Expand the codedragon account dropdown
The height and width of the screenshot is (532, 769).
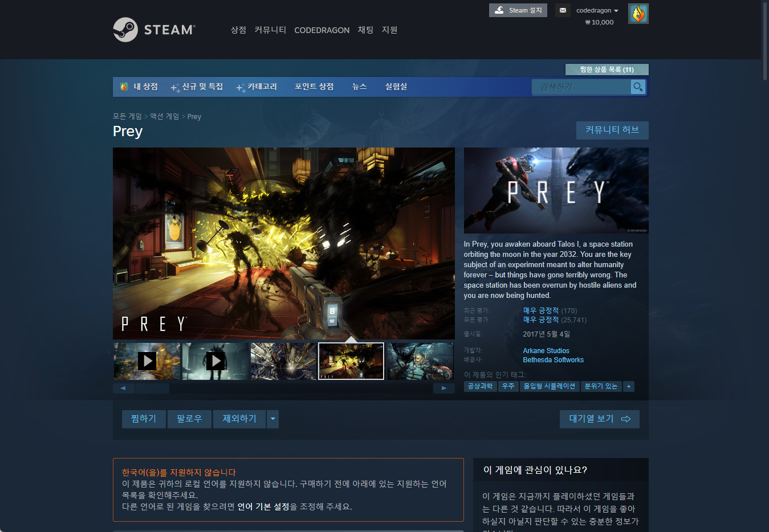(597, 10)
